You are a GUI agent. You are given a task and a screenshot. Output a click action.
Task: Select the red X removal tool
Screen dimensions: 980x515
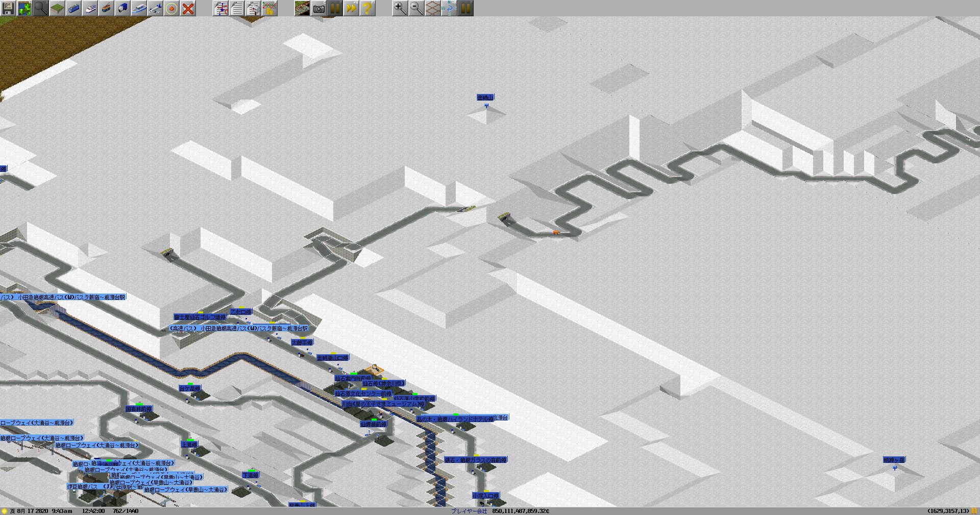188,8
